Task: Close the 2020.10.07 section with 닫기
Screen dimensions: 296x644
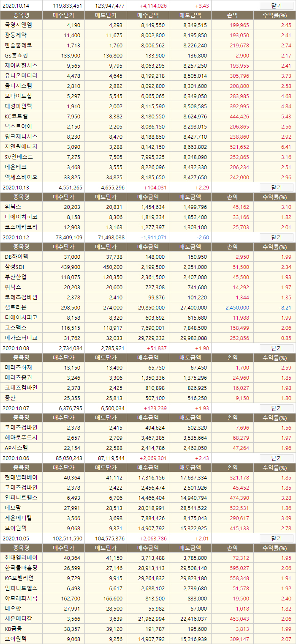Action: pyautogui.click(x=276, y=408)
